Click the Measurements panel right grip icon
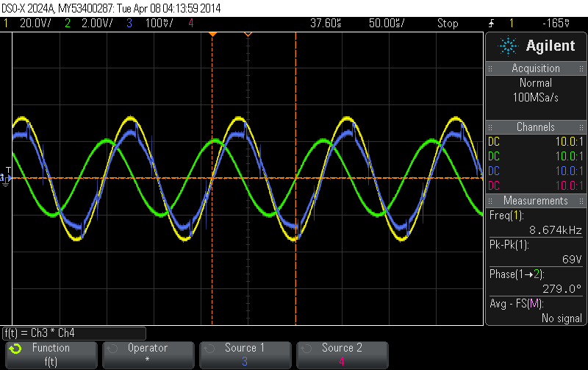 tap(581, 201)
